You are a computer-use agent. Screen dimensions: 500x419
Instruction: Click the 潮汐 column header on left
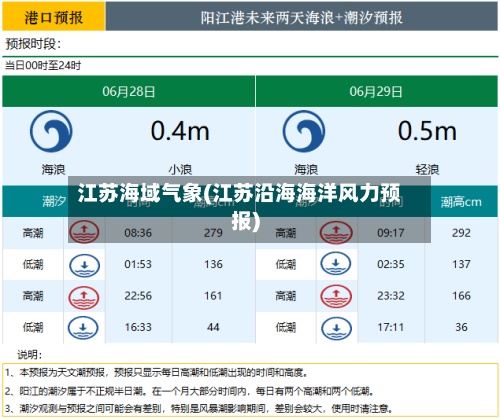point(54,201)
